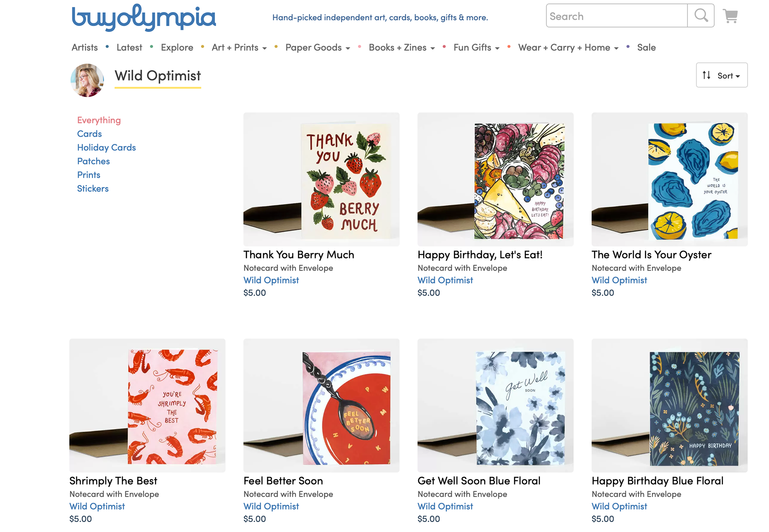Screen dimensions: 769x532
Task: Open Thank You Berry Much card image
Action: pyautogui.click(x=321, y=179)
